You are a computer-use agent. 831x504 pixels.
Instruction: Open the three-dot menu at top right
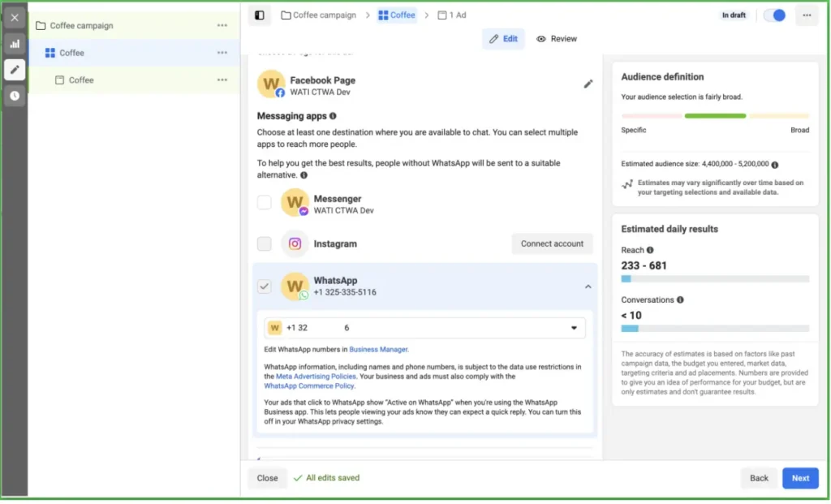[807, 15]
